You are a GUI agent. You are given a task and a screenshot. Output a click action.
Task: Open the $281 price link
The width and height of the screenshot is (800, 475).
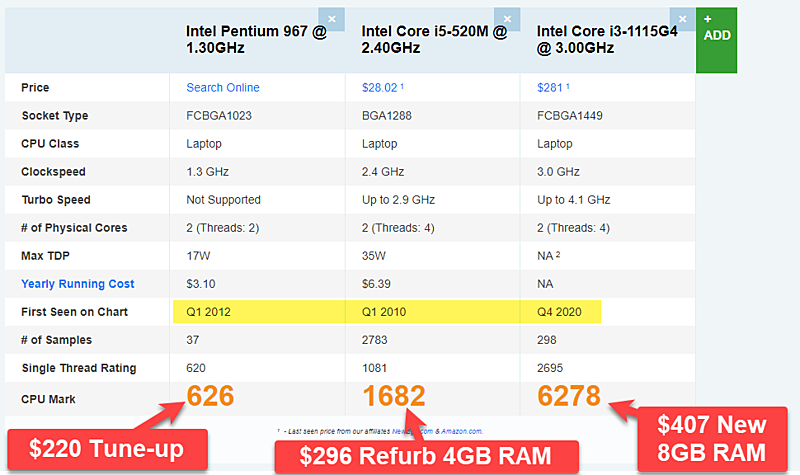pos(549,88)
